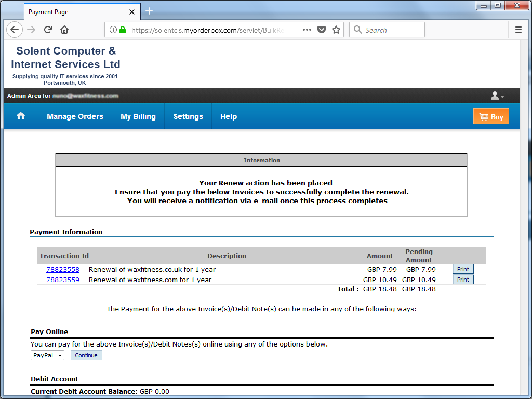Screen dimensions: 532x399
Task: Close the Payment Page tab
Action: [x=132, y=12]
